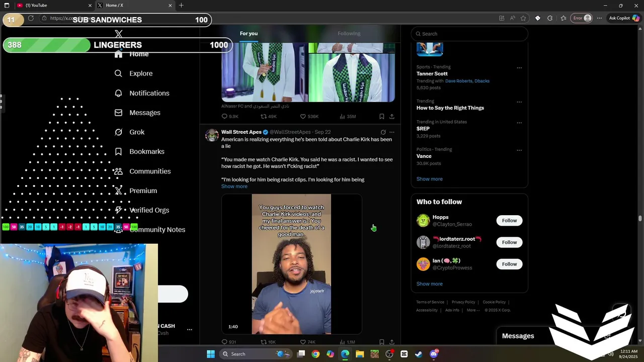Close the YouTube browser tab
644x362 pixels.
[90, 6]
